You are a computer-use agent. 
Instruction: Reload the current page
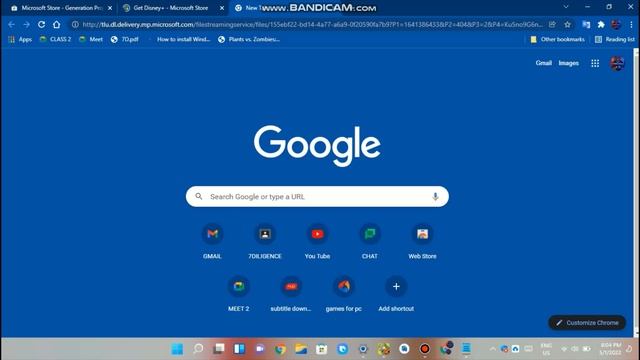(41, 24)
